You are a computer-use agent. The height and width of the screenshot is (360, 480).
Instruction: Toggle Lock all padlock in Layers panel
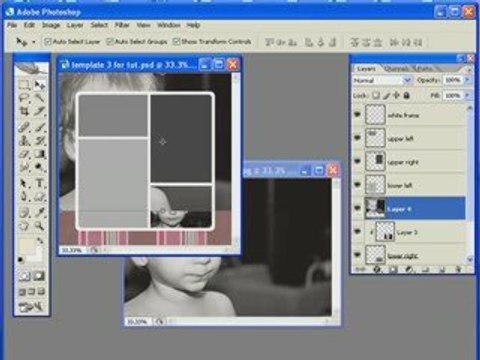coord(406,96)
